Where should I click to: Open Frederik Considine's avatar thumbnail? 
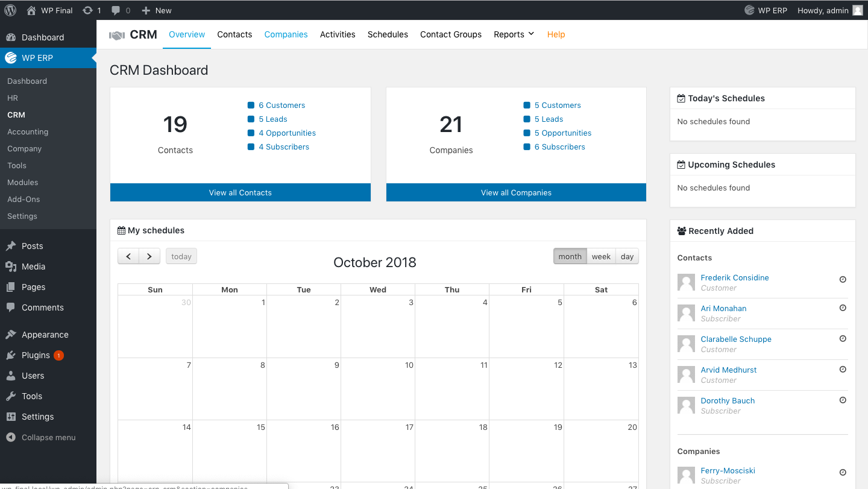pos(686,282)
